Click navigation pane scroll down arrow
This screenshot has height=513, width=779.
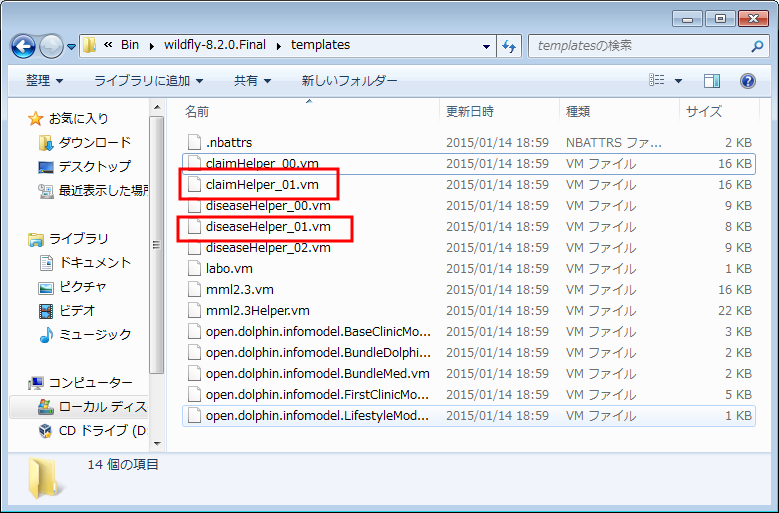tap(157, 443)
